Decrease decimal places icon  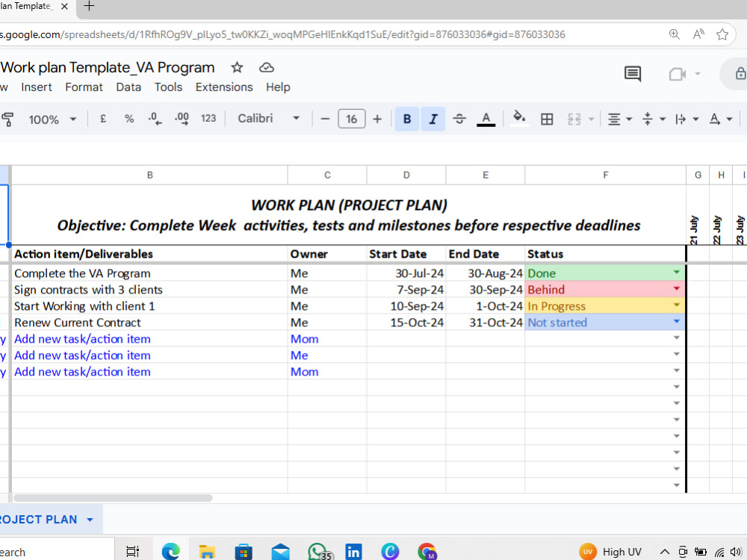(x=155, y=119)
